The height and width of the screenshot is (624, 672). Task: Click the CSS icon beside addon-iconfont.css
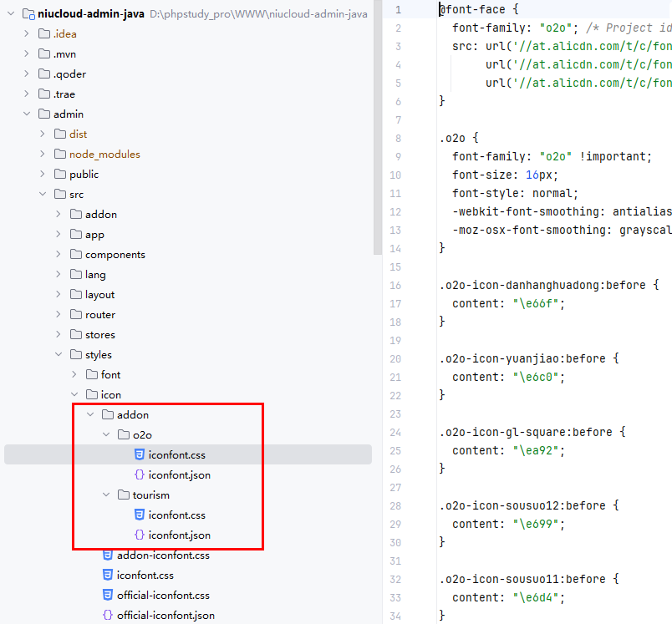[107, 556]
